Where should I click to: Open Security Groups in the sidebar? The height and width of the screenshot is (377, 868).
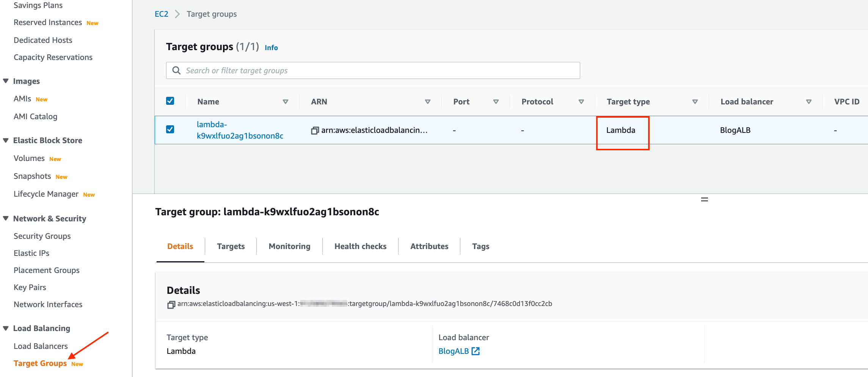tap(42, 236)
